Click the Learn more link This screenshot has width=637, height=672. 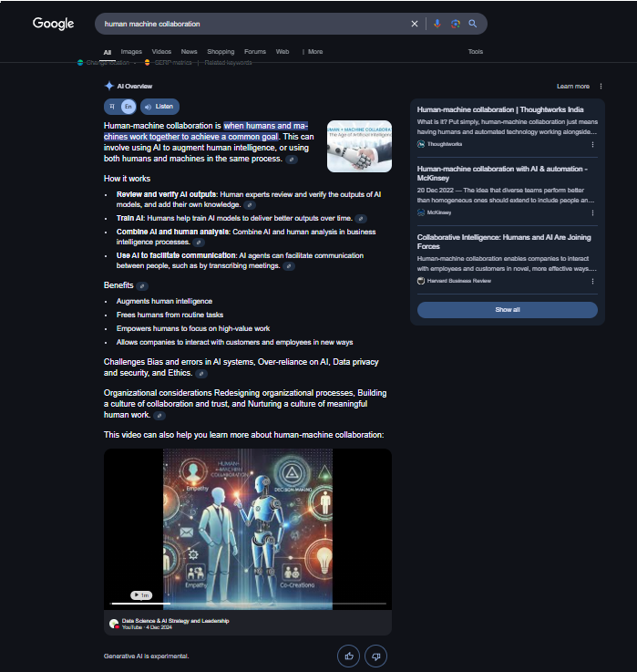tap(572, 87)
